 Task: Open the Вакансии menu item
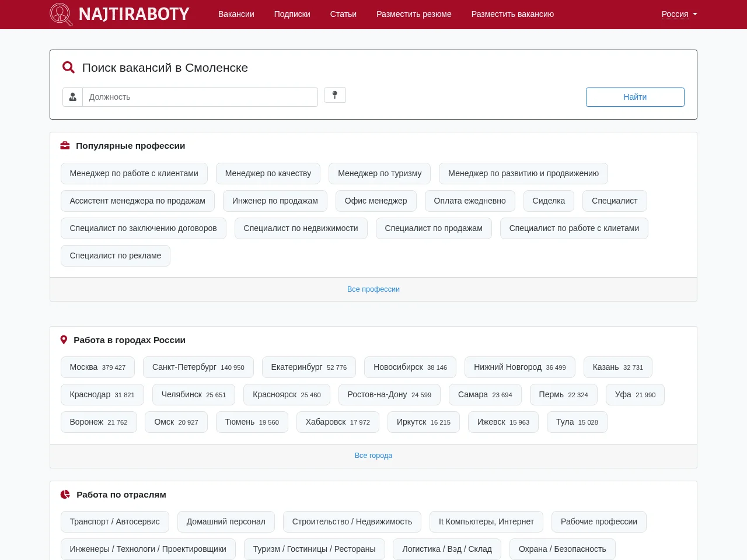[236, 14]
